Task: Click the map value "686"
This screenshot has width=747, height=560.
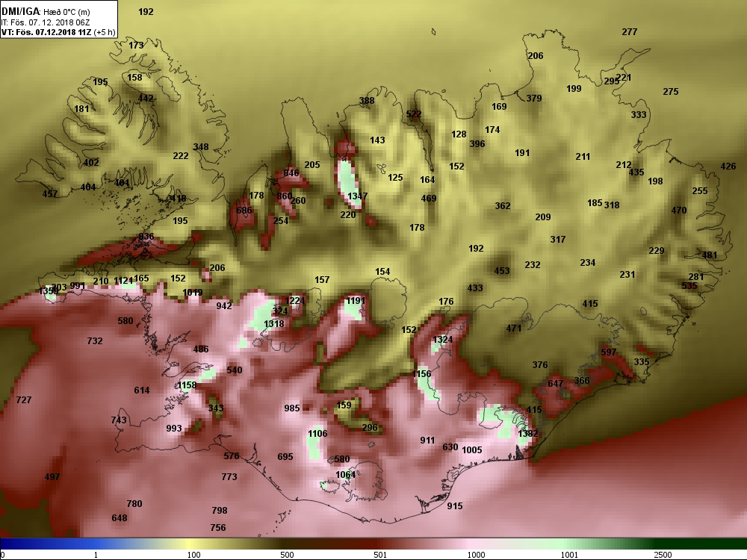Action: pyautogui.click(x=244, y=210)
